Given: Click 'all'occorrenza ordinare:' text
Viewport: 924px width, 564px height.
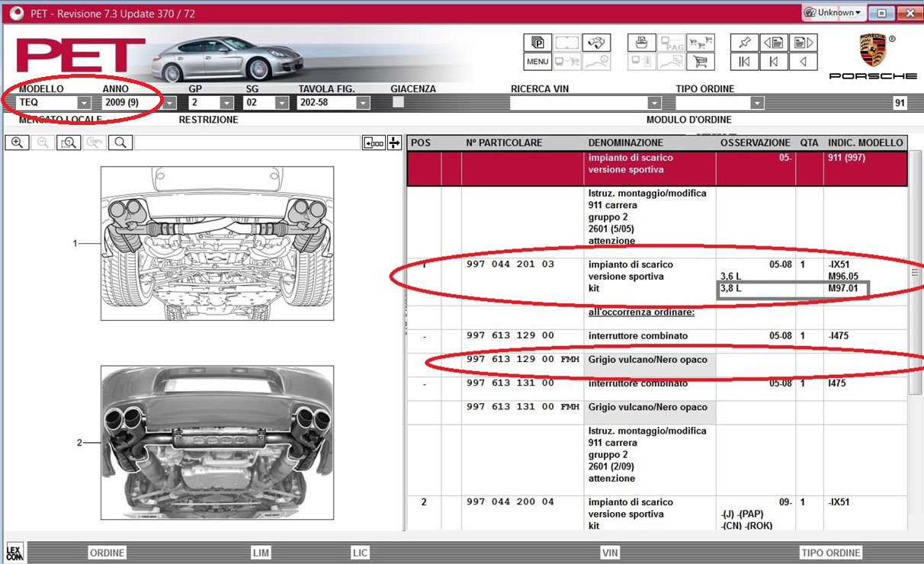Looking at the screenshot, I should pos(641,312).
